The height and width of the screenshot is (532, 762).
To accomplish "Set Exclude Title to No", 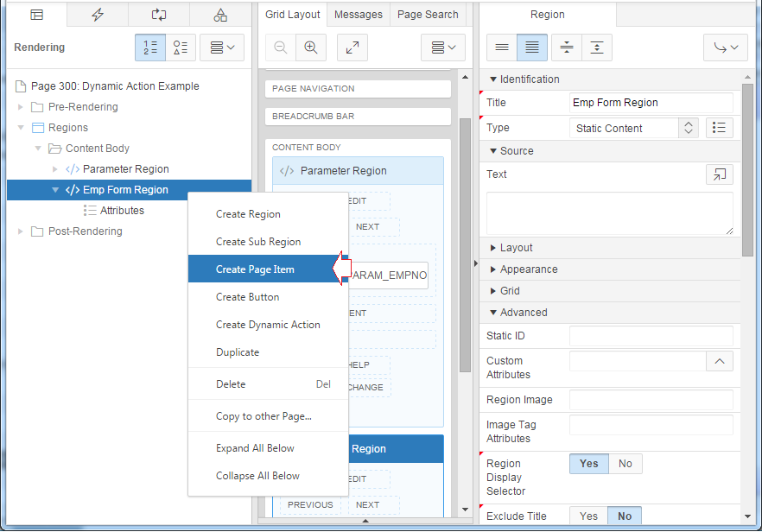I will 625,516.
